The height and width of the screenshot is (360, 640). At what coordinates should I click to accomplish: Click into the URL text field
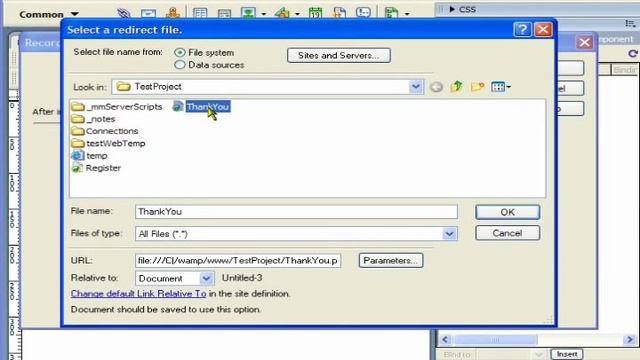click(x=238, y=260)
